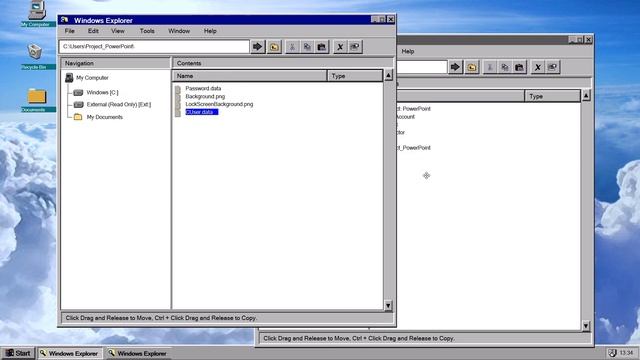Screen dimensions: 640x360
Task: Switch to second Windows Explorer taskbar button
Action: pyautogui.click(x=139, y=353)
